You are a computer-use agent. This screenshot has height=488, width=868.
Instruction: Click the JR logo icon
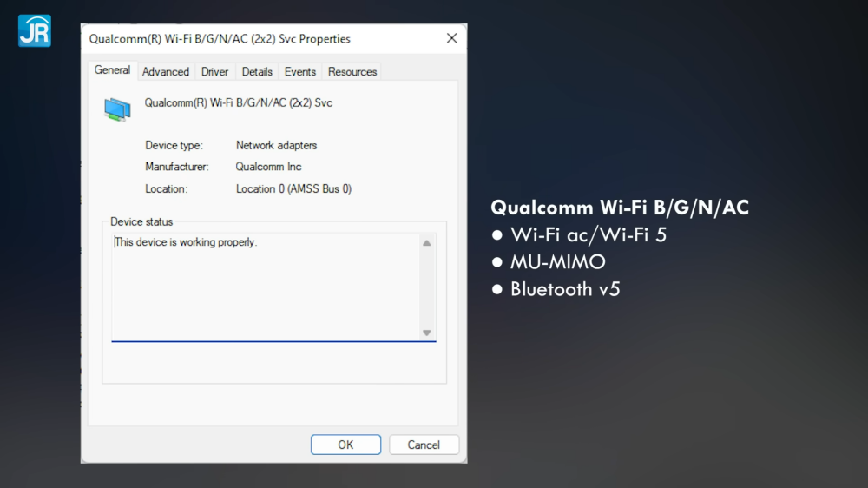point(35,30)
